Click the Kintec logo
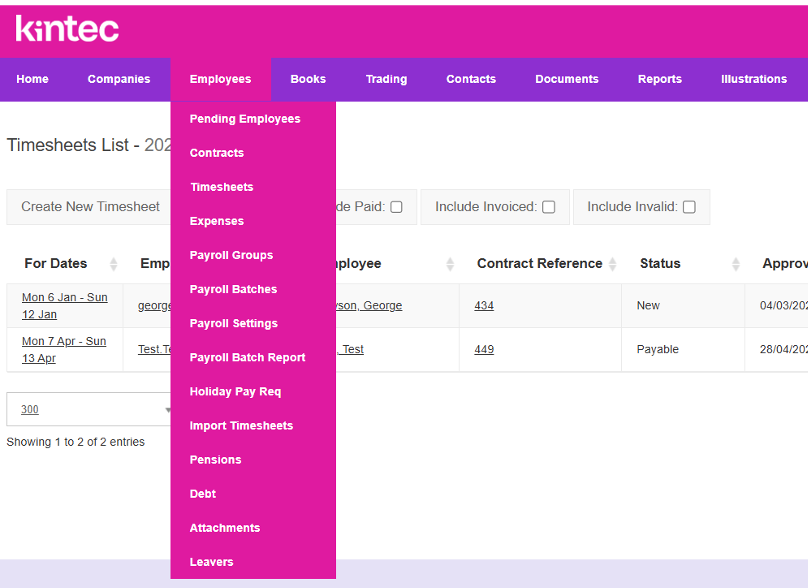The image size is (808, 588). pos(67,29)
